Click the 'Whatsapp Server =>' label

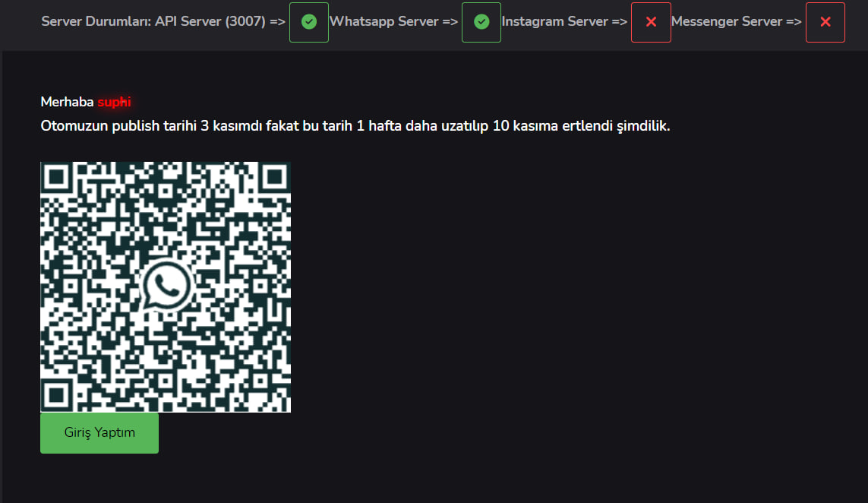point(393,21)
